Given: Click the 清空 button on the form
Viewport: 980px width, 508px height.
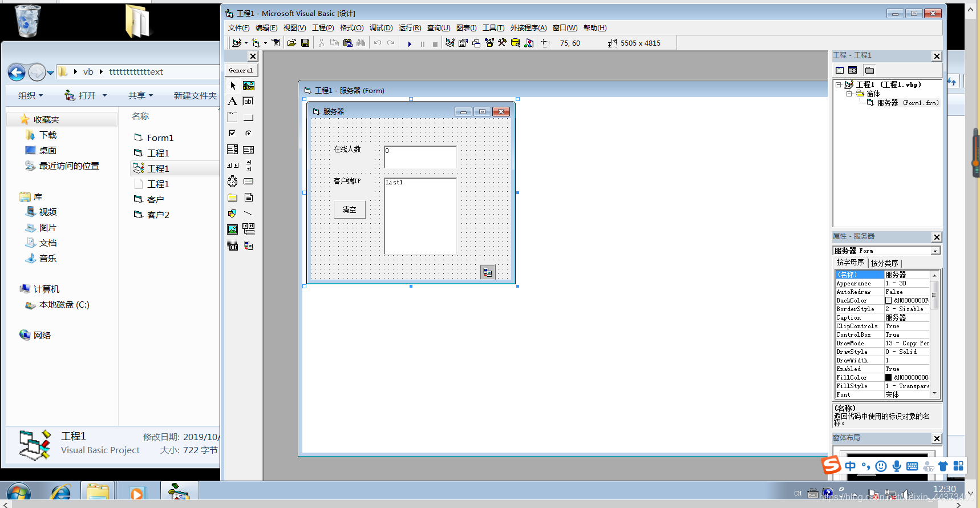Looking at the screenshot, I should pyautogui.click(x=350, y=209).
